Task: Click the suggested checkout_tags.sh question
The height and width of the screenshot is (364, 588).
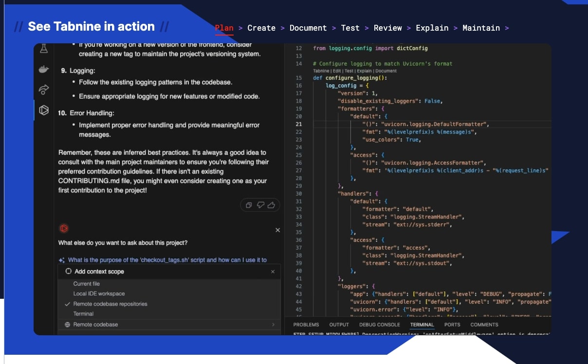Action: click(167, 260)
